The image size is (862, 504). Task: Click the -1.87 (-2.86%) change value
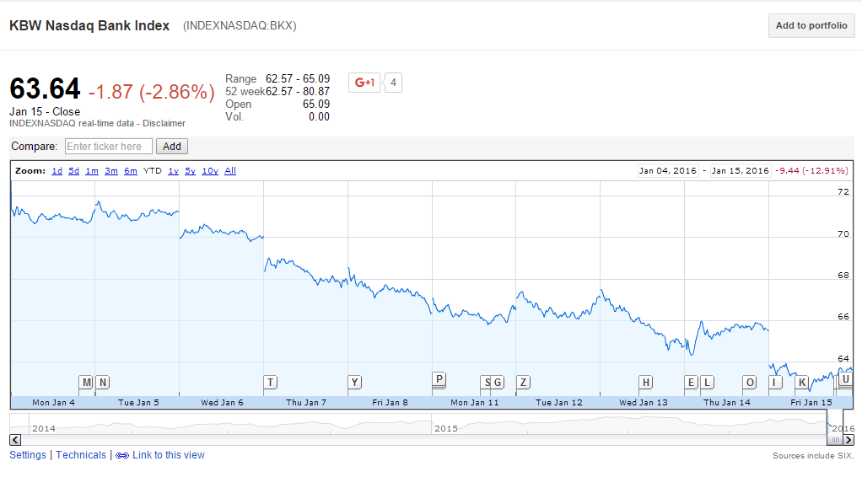151,92
